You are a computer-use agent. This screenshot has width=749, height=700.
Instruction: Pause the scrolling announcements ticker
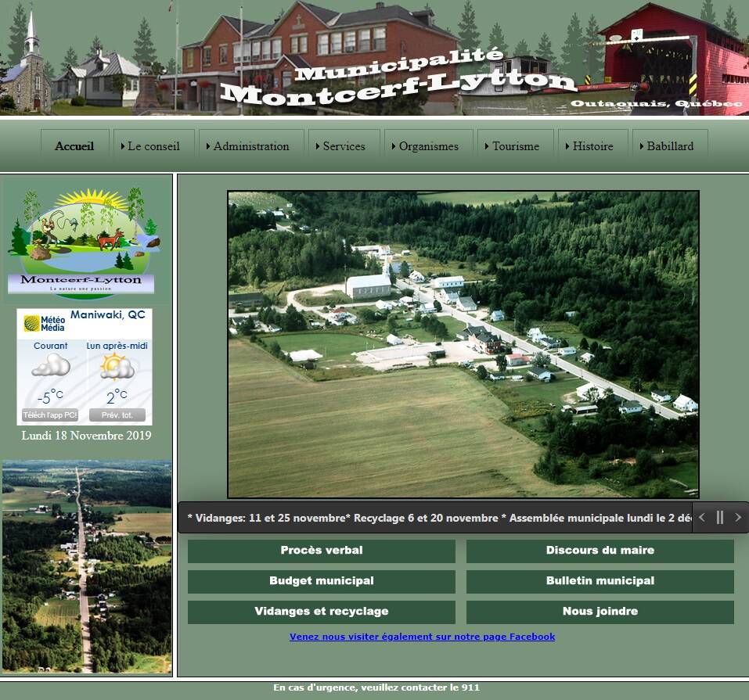pyautogui.click(x=719, y=517)
